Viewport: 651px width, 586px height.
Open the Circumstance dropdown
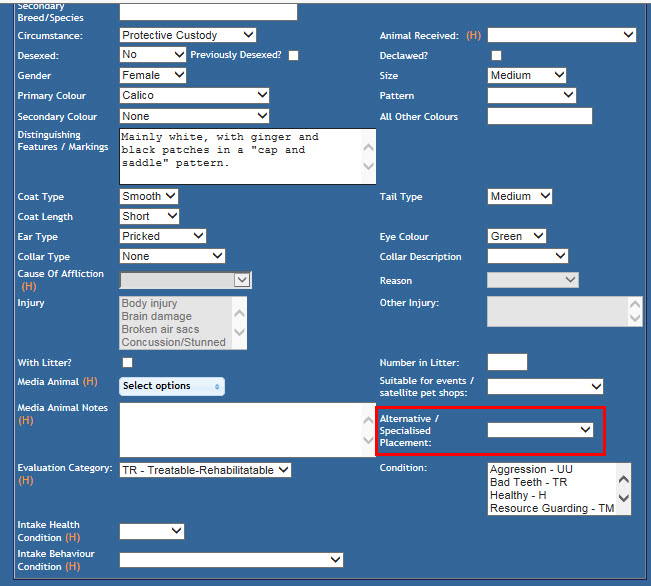click(188, 35)
